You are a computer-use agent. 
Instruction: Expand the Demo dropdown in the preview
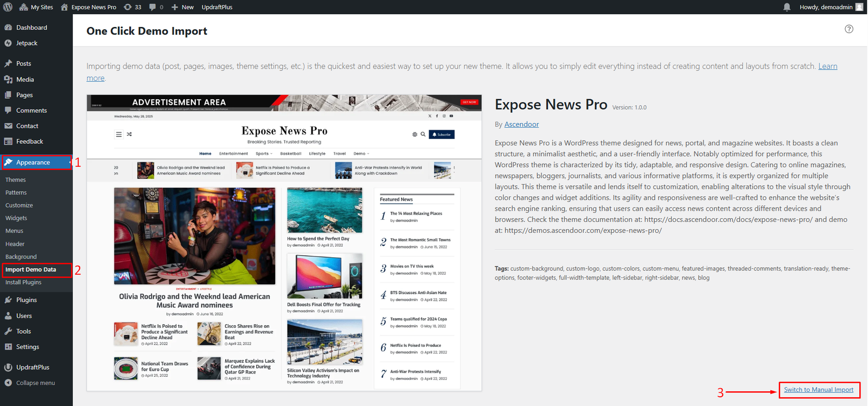pyautogui.click(x=361, y=154)
